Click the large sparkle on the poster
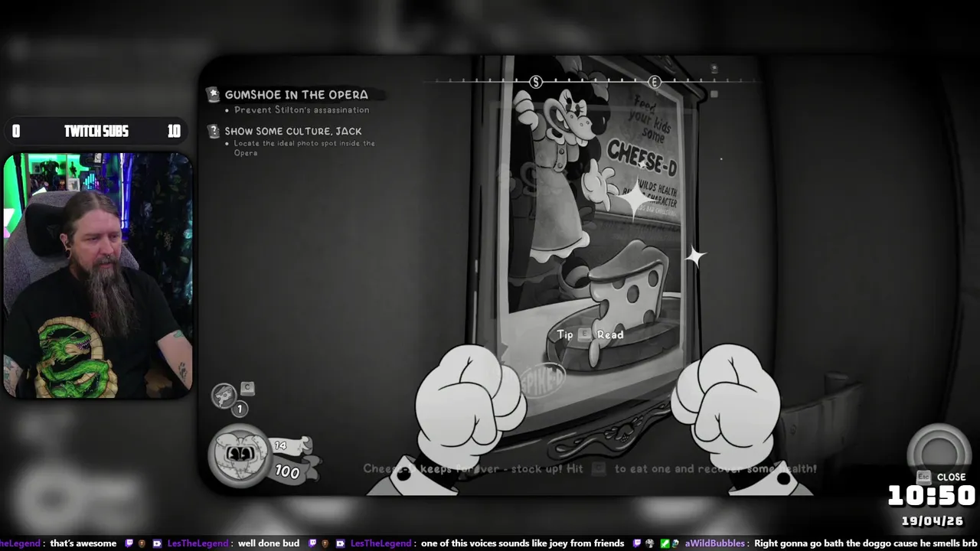 click(x=635, y=198)
